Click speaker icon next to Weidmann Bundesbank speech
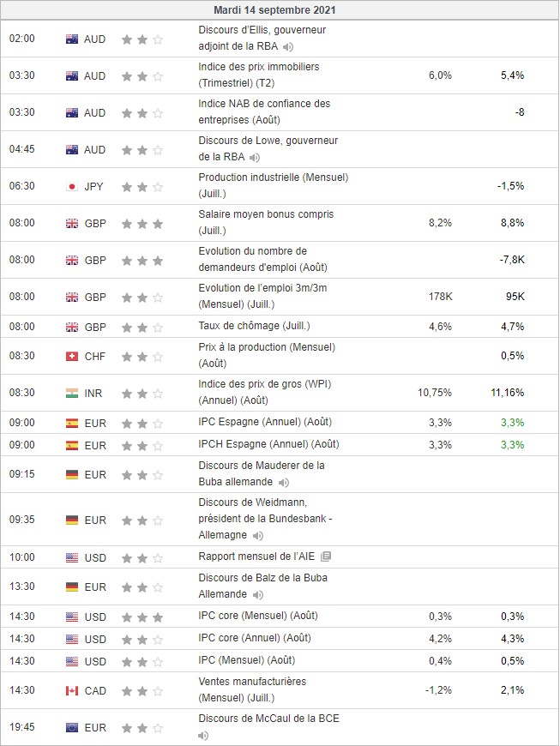This screenshot has width=560, height=746. pyautogui.click(x=257, y=535)
